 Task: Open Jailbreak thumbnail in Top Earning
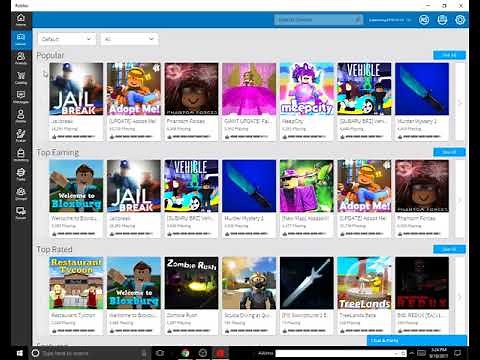tap(134, 186)
